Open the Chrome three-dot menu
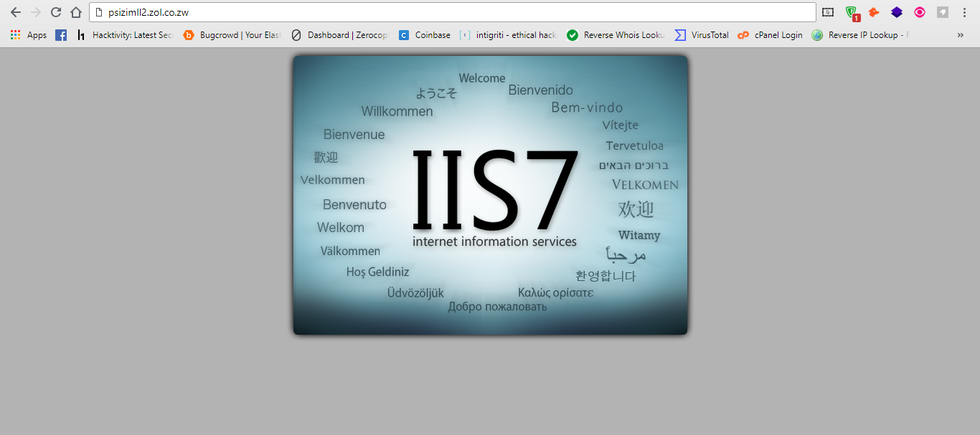The width and height of the screenshot is (980, 435). tap(964, 12)
